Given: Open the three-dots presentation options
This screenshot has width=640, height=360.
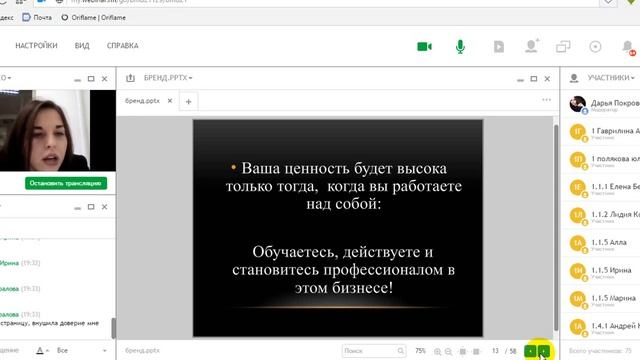Looking at the screenshot, I should click(x=547, y=100).
